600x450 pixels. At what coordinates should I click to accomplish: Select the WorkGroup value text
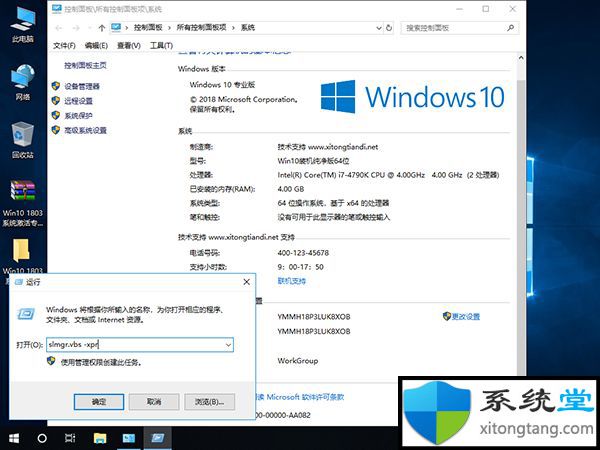click(x=298, y=361)
